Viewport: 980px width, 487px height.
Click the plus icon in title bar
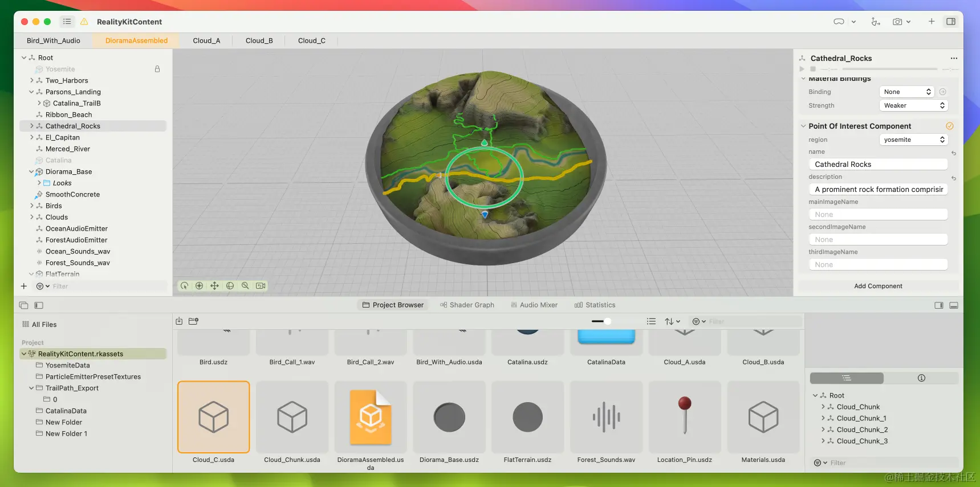click(x=932, y=22)
